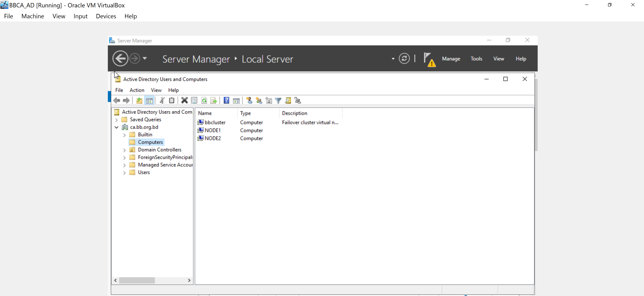Collapse ca.bb.org.bd domain node
The height and width of the screenshot is (296, 644).
click(x=116, y=127)
